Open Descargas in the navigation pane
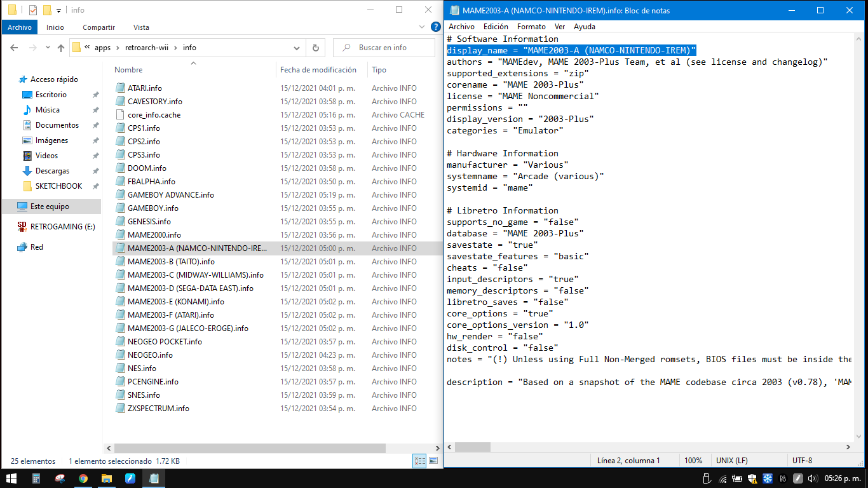868x488 pixels. coord(53,171)
